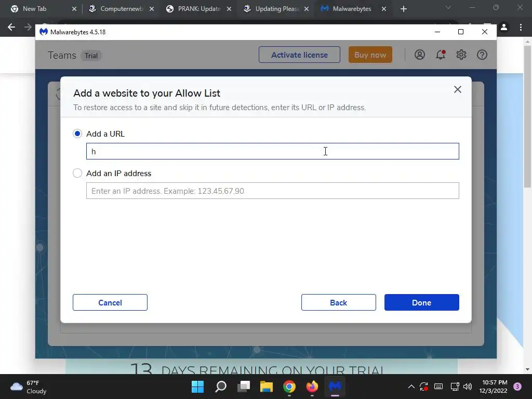Click the scrollbar down arrow

(527, 369)
